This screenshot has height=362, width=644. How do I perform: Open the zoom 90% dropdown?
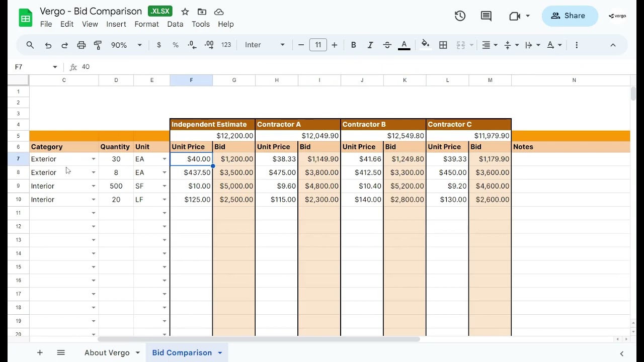126,45
